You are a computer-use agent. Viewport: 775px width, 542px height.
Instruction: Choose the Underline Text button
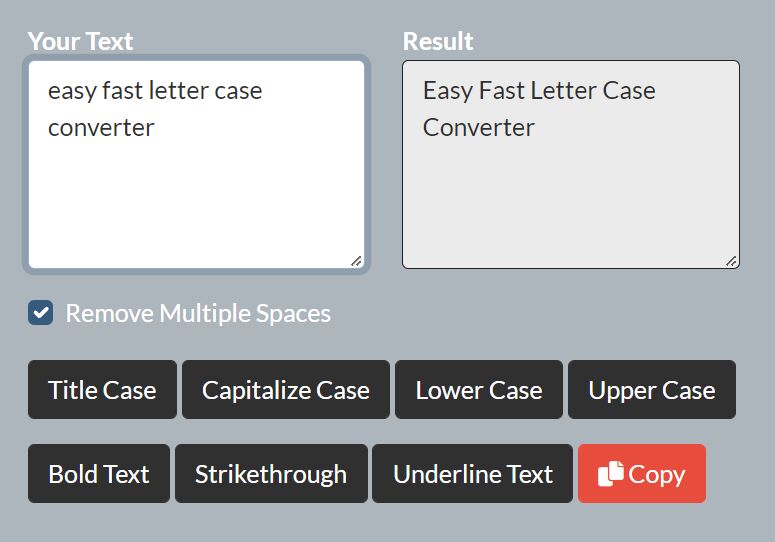(x=473, y=473)
